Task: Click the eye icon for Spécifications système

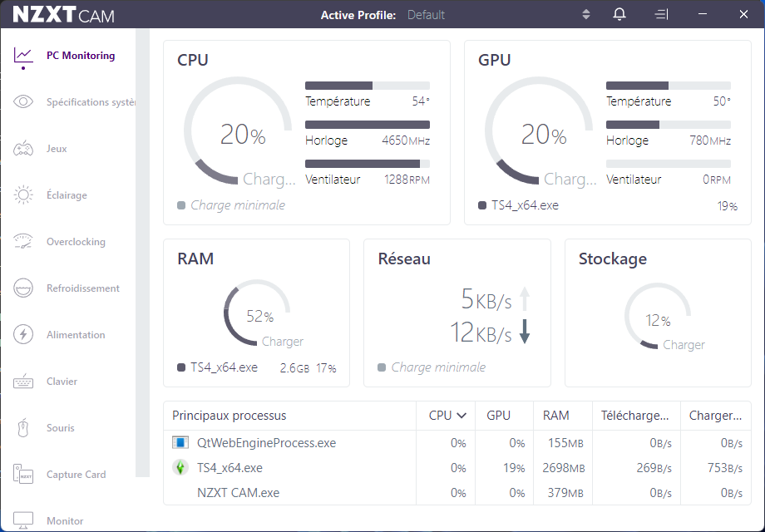Action: pyautogui.click(x=23, y=102)
